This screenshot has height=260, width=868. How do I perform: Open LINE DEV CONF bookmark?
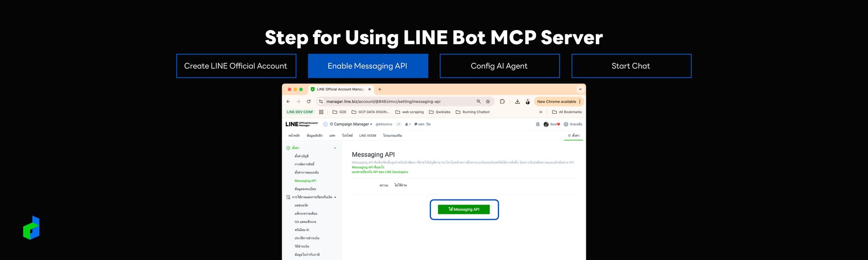300,112
